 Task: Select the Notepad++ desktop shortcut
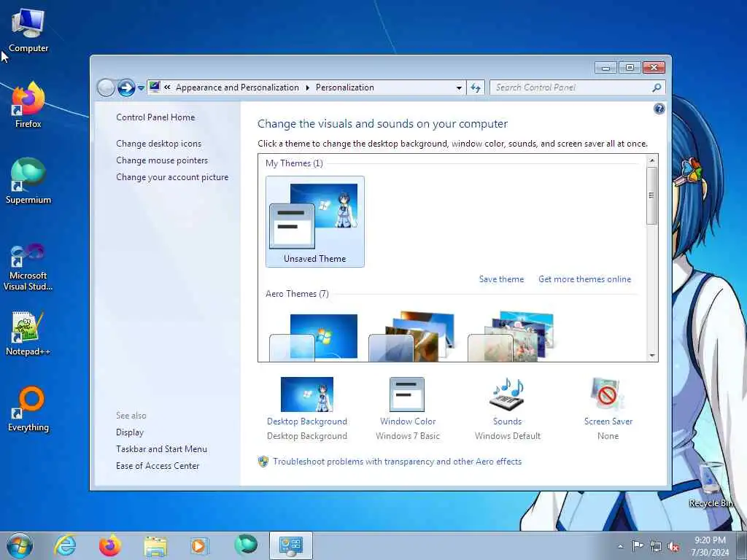tap(28, 333)
